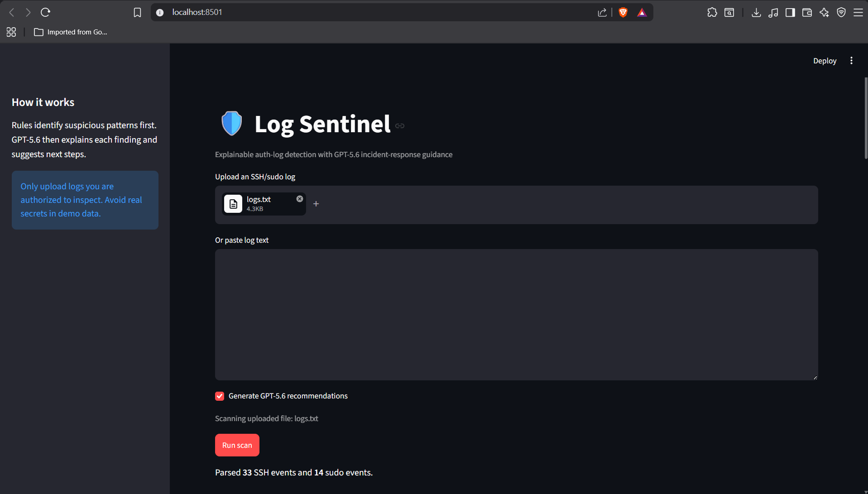Open the browser extensions puzzle icon
The height and width of the screenshot is (494, 868).
(x=712, y=12)
